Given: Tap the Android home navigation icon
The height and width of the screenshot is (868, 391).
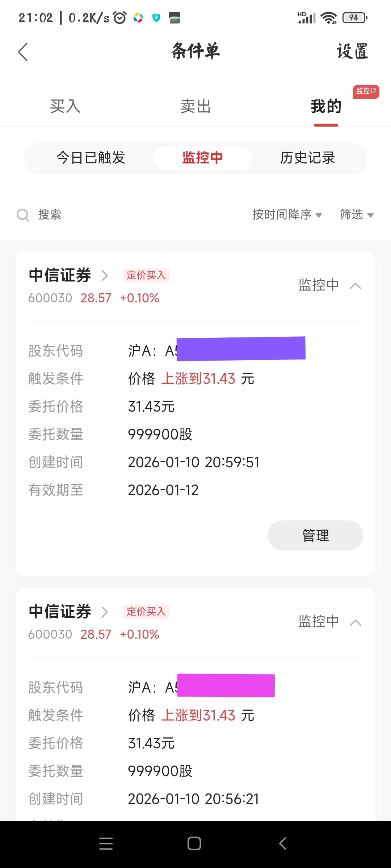Looking at the screenshot, I should (194, 843).
